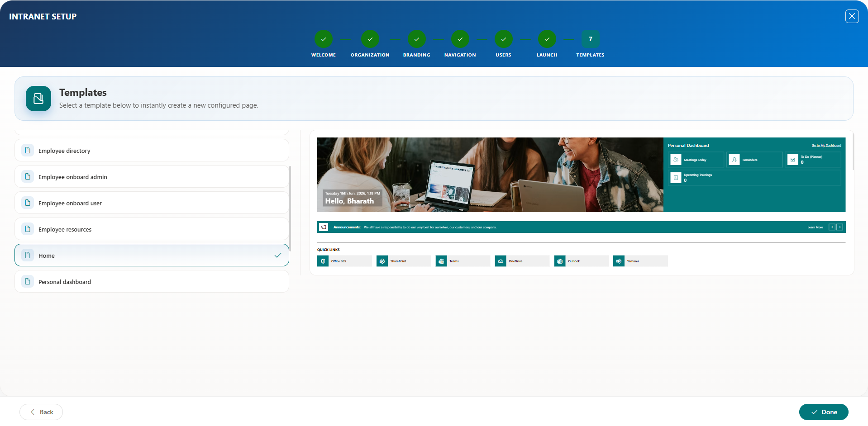Choose the Personal dashboard template
868x426 pixels.
point(152,282)
